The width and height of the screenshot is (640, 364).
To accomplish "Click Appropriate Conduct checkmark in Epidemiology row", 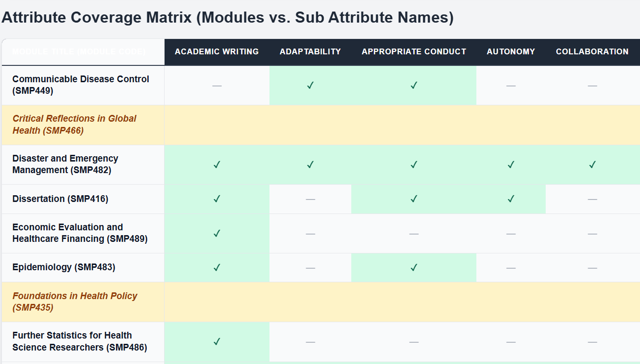I will coord(414,267).
